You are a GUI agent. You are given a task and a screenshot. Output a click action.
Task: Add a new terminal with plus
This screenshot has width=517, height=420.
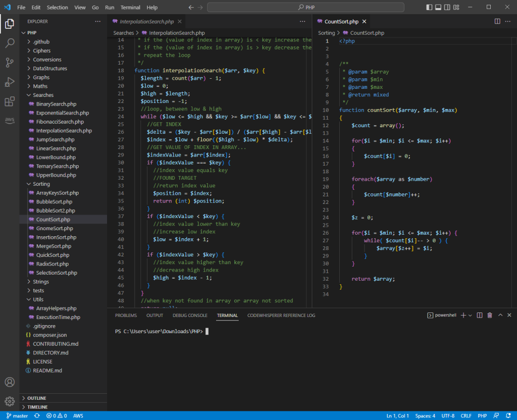[463, 315]
